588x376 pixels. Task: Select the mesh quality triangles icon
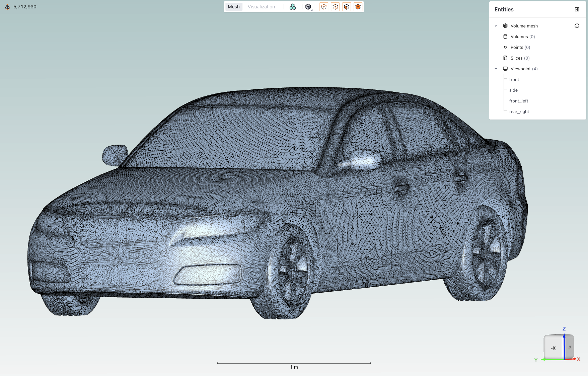point(293,7)
